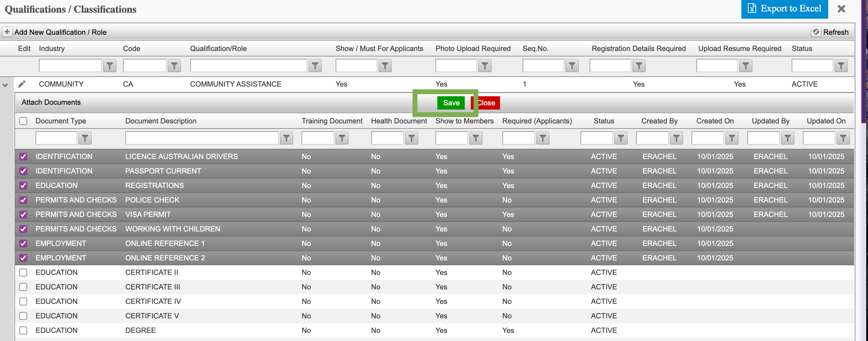Open Updated On filter icon

[843, 138]
